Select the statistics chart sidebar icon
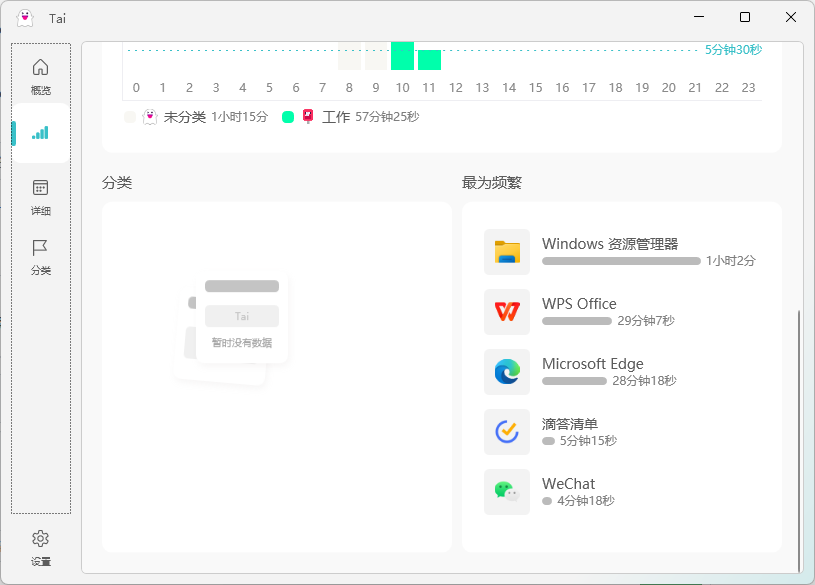This screenshot has width=815, height=585. click(x=41, y=133)
